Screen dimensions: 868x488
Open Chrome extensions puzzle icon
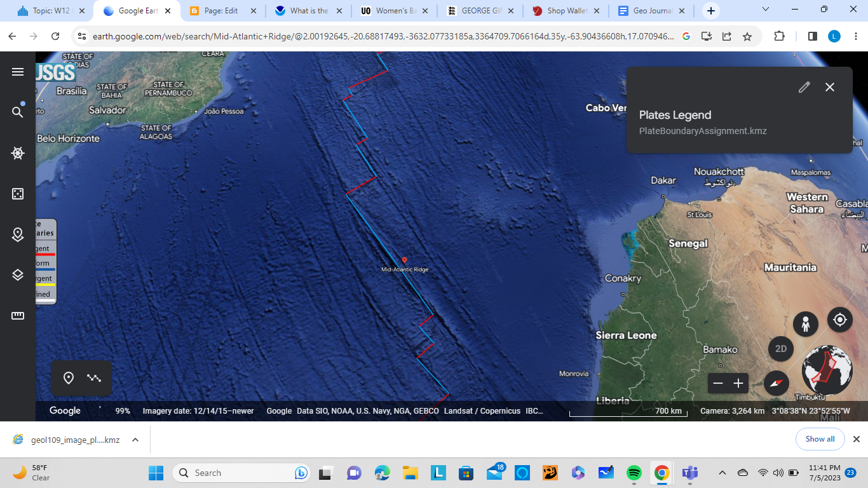point(780,37)
